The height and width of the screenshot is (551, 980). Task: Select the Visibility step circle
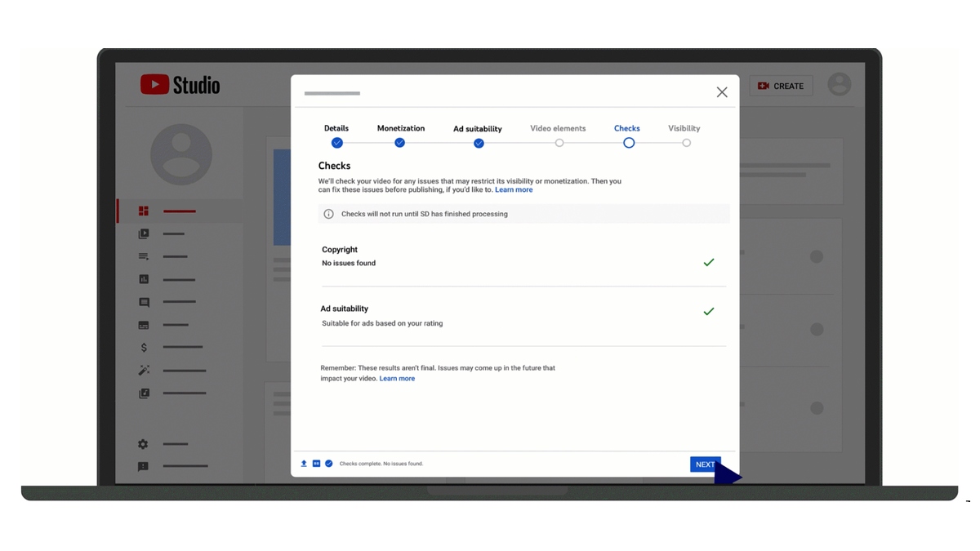pos(686,142)
